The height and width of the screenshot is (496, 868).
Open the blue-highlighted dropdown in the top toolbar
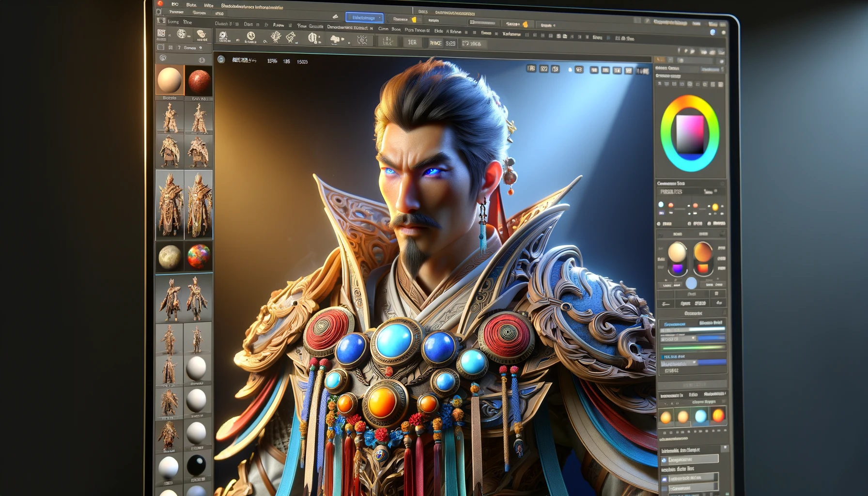point(364,18)
